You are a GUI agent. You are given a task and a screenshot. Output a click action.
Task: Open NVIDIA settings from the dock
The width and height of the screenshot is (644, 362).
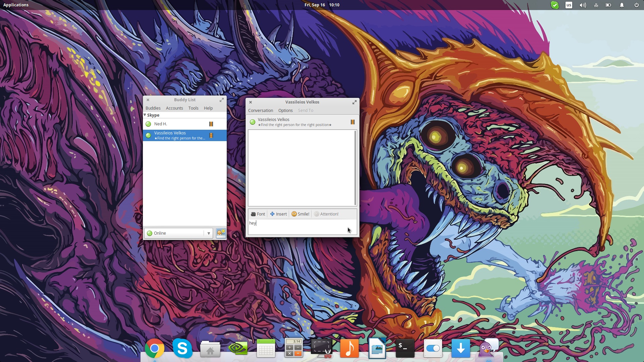[238, 348]
